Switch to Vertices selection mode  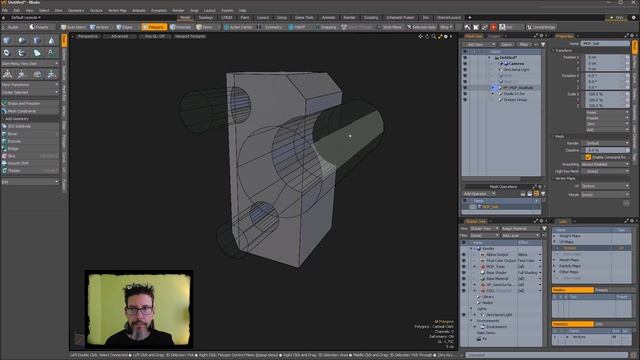pyautogui.click(x=100, y=27)
